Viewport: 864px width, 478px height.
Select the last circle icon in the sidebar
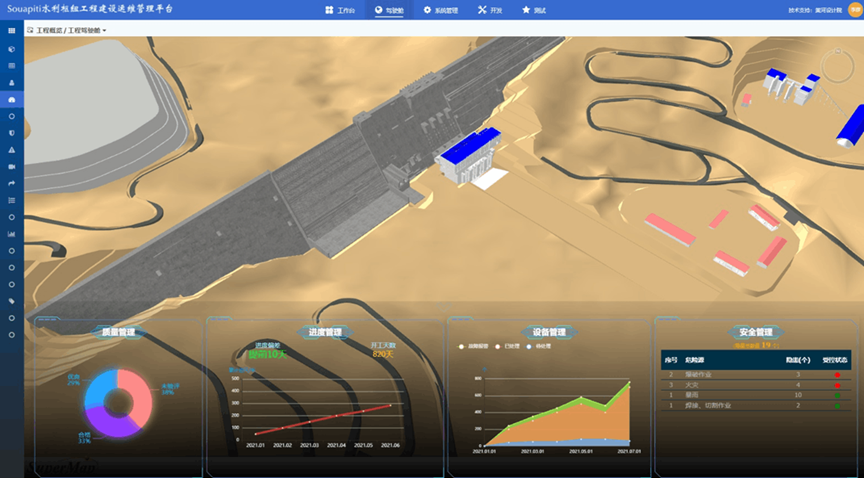12,335
